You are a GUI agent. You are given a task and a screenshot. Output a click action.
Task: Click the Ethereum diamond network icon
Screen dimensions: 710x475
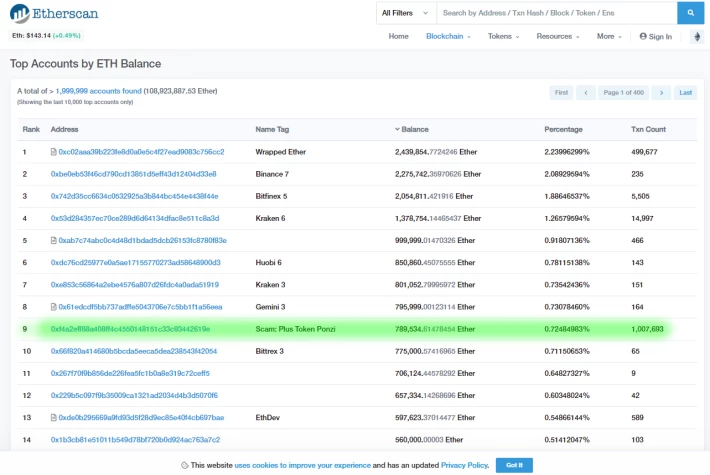coord(697,37)
